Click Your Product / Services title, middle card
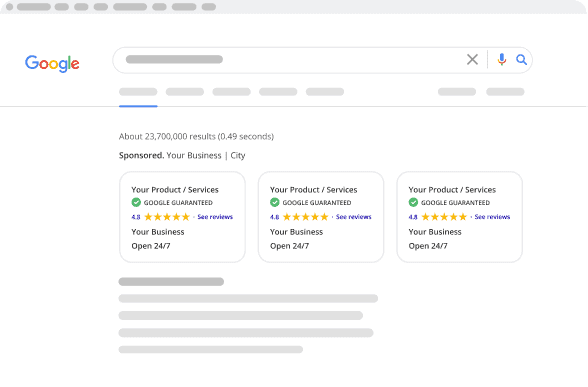 pos(314,190)
